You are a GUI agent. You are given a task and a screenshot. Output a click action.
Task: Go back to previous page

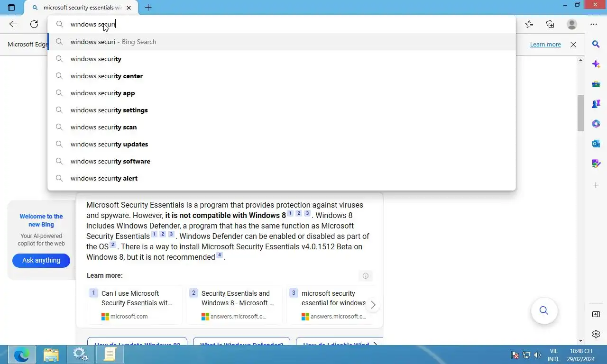13,24
